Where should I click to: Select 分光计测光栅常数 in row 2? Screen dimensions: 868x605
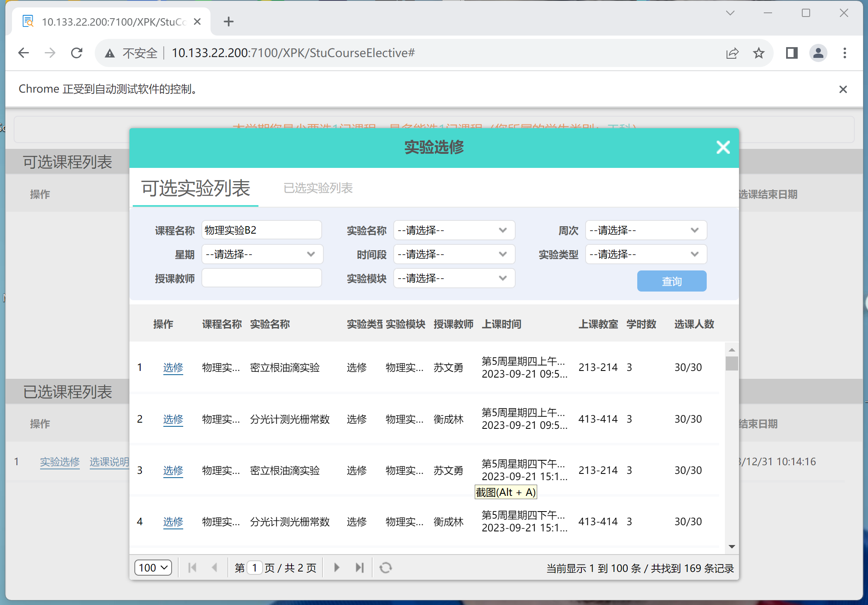(x=289, y=419)
